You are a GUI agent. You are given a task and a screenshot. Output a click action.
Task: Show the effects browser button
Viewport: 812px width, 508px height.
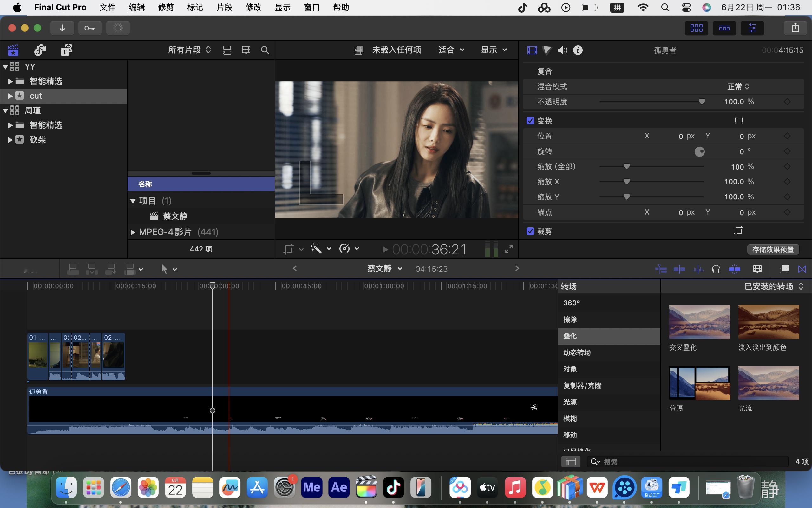[x=784, y=269]
